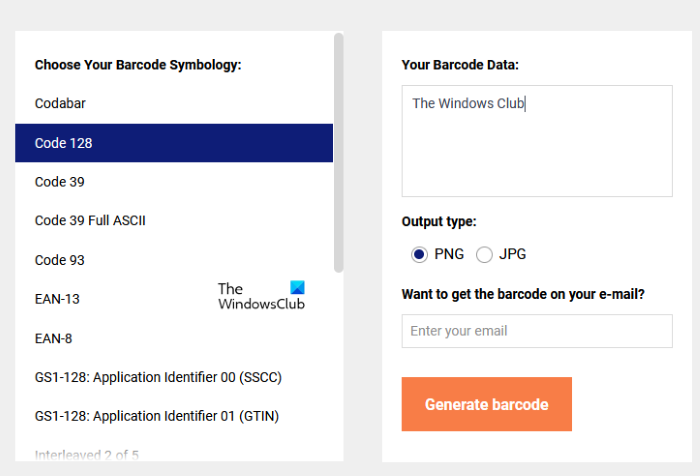
Task: Select PNG output type radio button
Action: (x=419, y=254)
